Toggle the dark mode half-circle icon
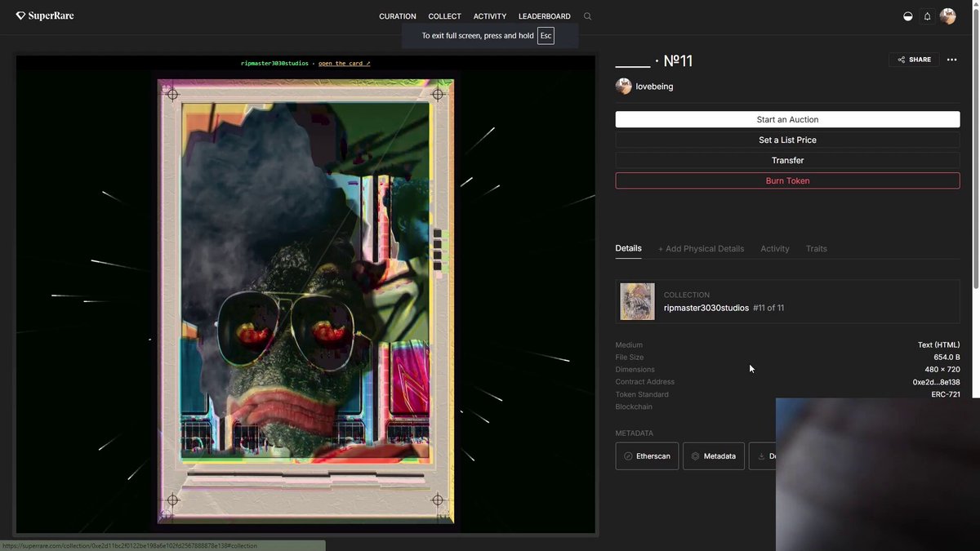980x551 pixels. point(907,16)
